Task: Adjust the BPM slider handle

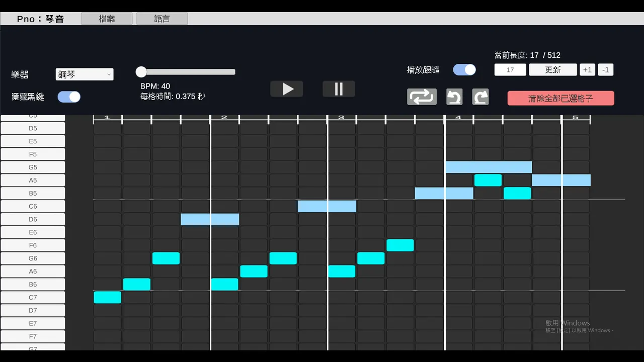Action: [141, 72]
